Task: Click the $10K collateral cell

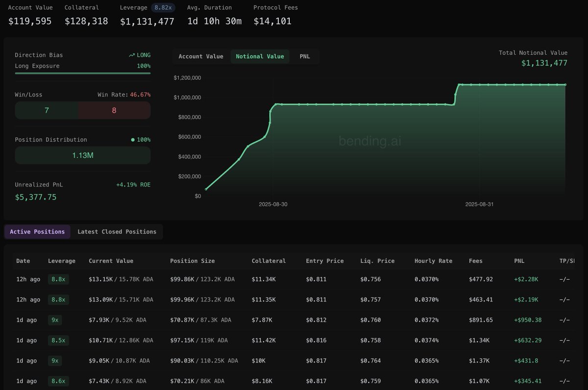Action: click(259, 361)
